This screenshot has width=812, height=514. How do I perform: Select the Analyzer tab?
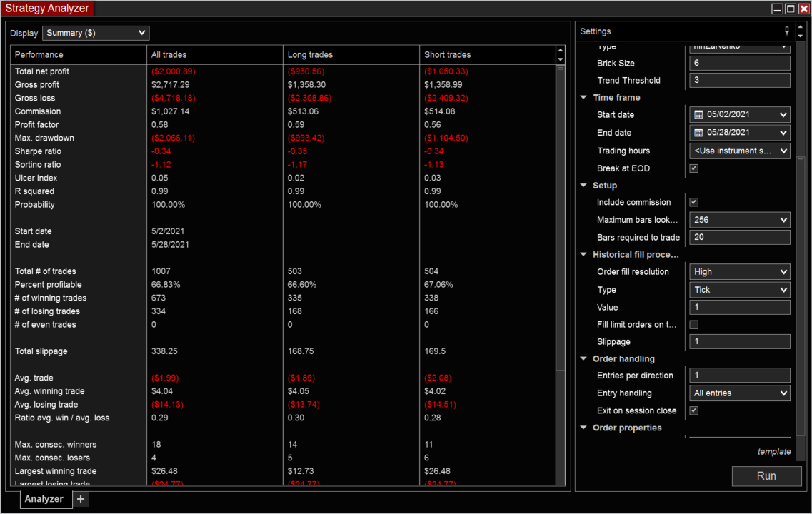tap(44, 499)
